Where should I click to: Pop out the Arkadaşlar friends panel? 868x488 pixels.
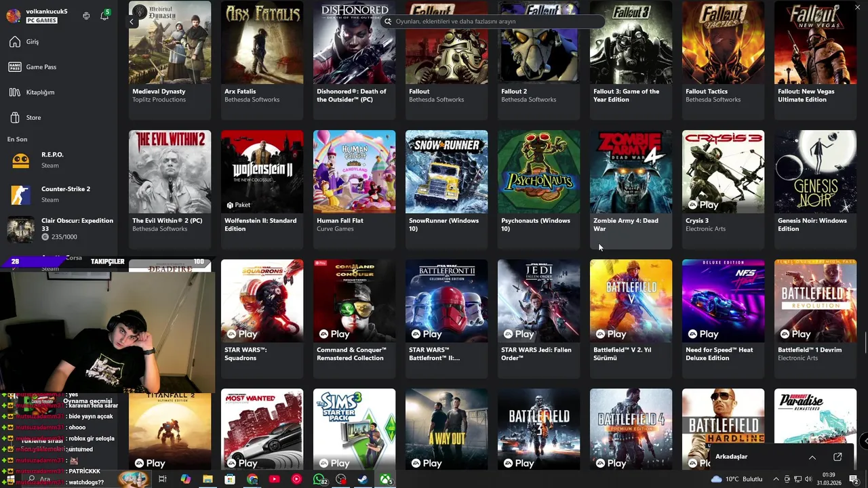[x=837, y=457]
